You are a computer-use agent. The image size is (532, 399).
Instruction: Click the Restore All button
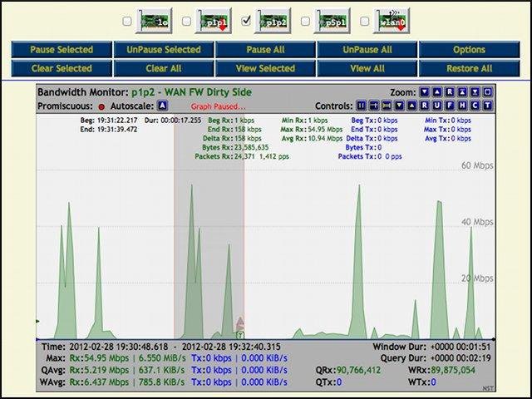(469, 68)
